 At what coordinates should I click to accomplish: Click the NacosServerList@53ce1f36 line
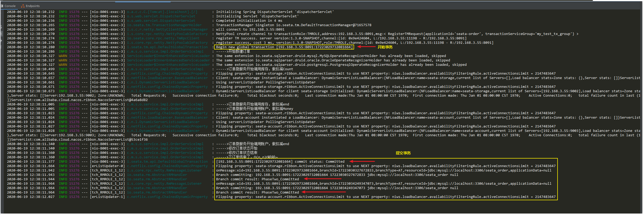[77, 140]
